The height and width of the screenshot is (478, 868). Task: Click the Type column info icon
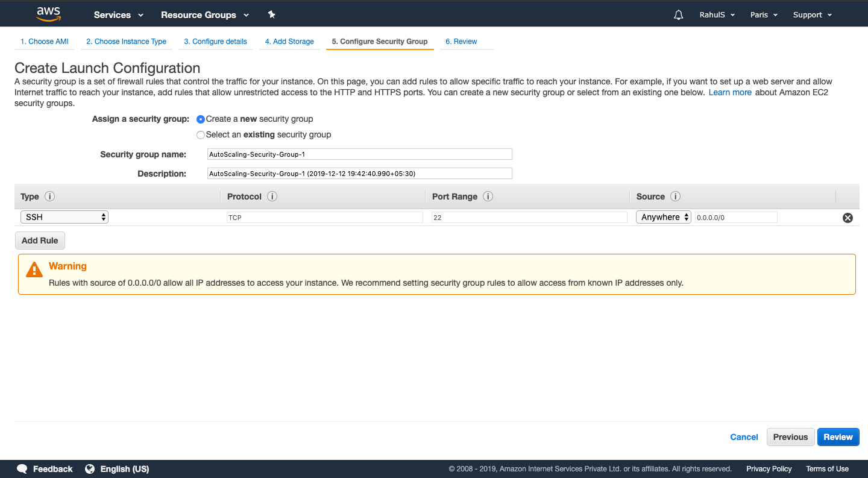coord(50,196)
